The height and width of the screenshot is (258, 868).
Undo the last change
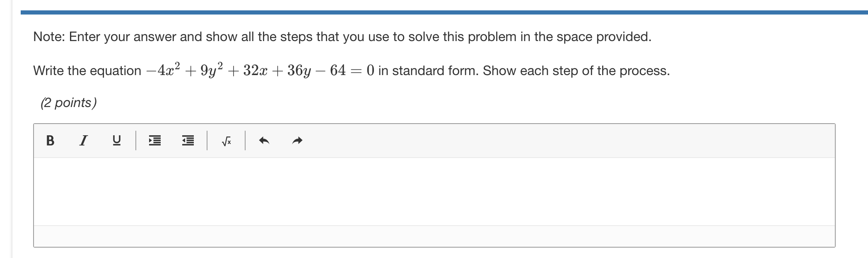(x=264, y=141)
